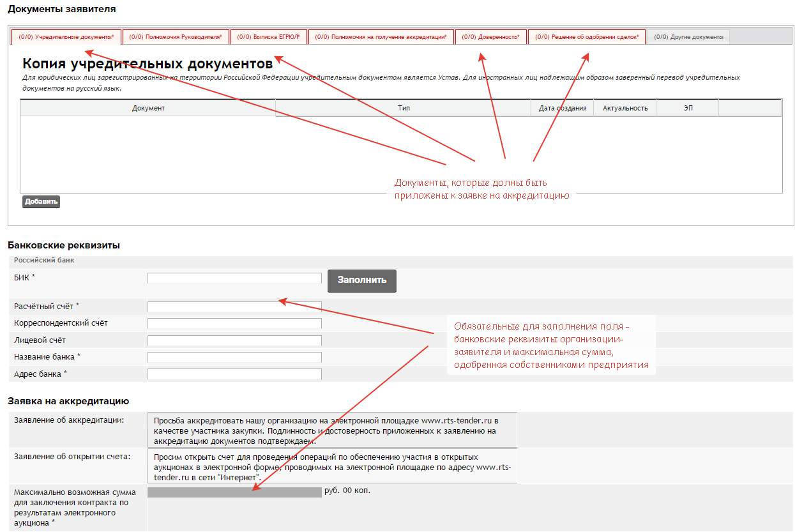Click the Добавить button

[41, 202]
